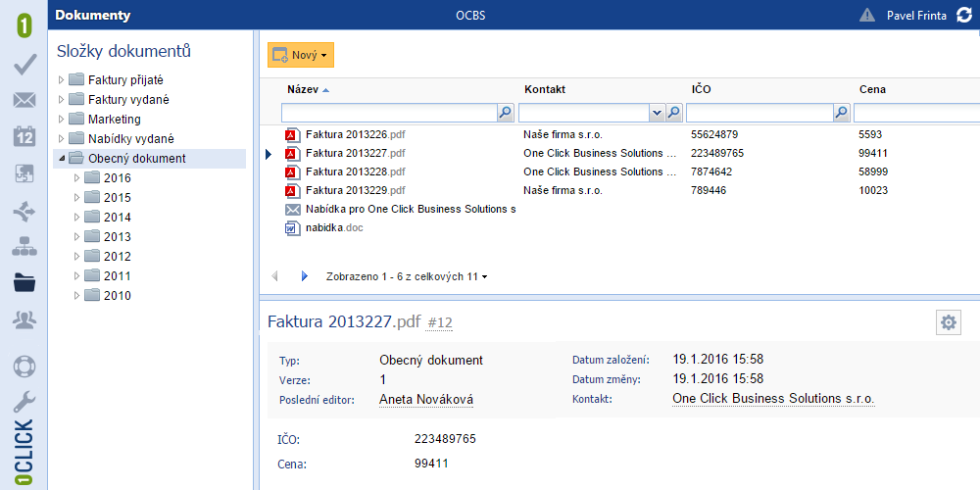
Task: Sort by the IČO column header
Action: tap(702, 89)
